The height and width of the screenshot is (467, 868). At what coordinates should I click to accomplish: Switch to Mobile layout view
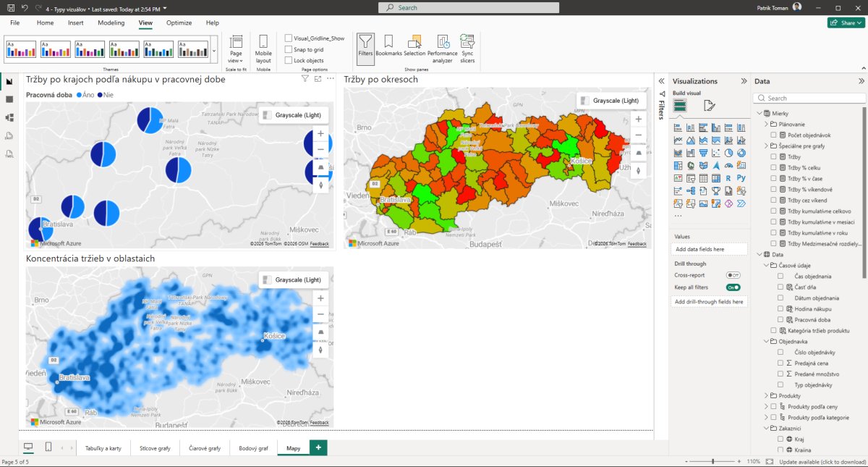point(263,47)
